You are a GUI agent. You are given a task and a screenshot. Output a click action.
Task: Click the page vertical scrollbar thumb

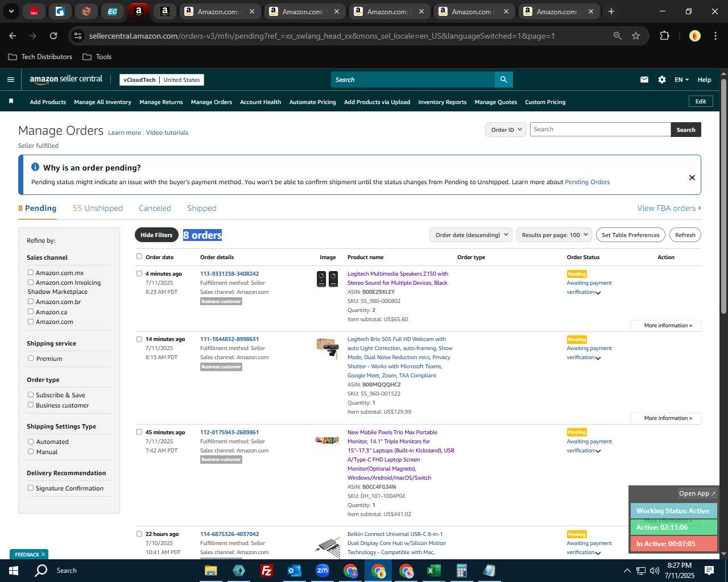point(723,196)
